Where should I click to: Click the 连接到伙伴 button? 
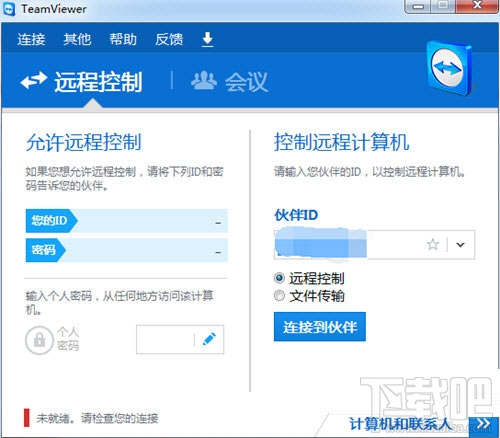(320, 327)
